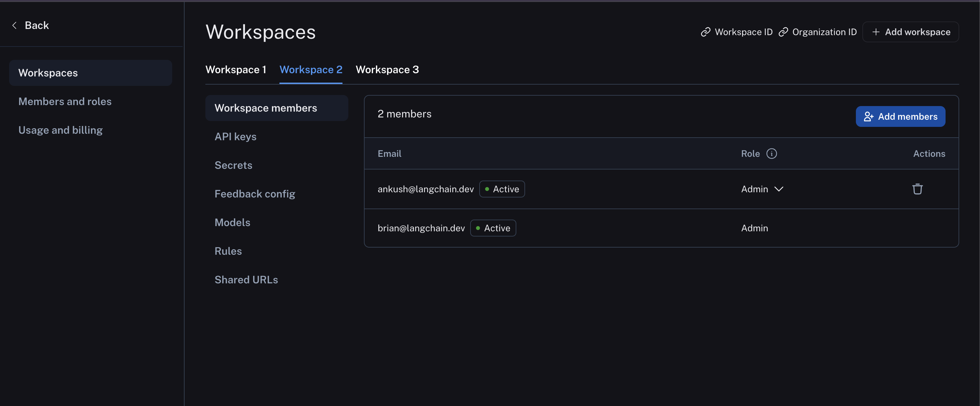980x406 pixels.
Task: Click the person-plus icon on Add members
Action: 869,116
